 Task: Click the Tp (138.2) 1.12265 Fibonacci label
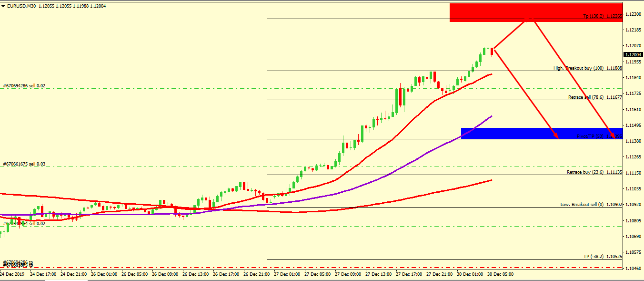tap(603, 16)
